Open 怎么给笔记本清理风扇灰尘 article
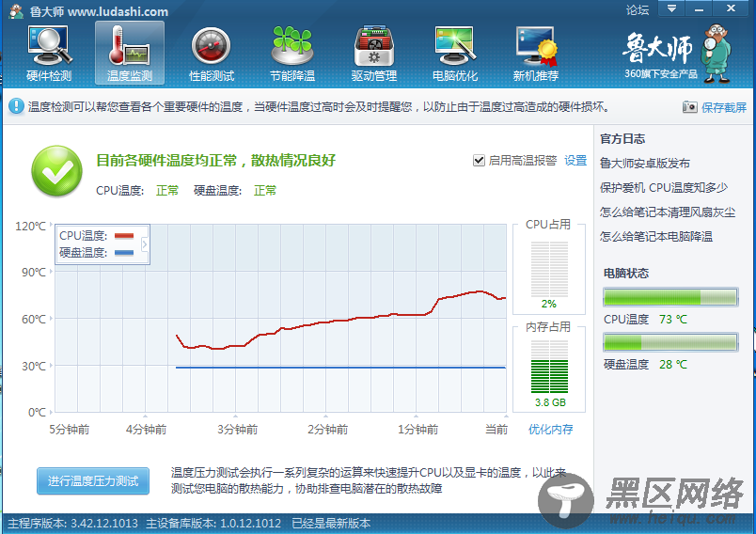Image resolution: width=756 pixels, height=534 pixels. [x=668, y=212]
